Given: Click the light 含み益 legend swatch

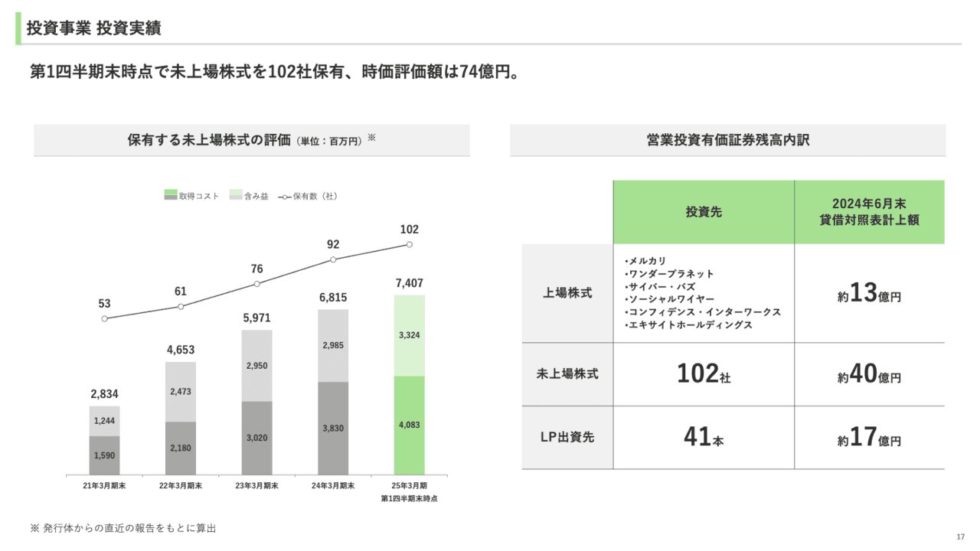Looking at the screenshot, I should point(235,196).
